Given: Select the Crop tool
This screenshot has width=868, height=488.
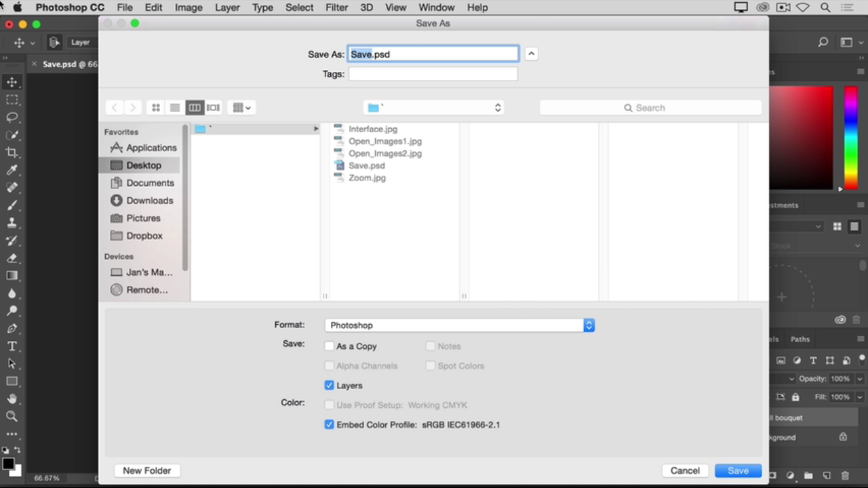Looking at the screenshot, I should coord(12,152).
